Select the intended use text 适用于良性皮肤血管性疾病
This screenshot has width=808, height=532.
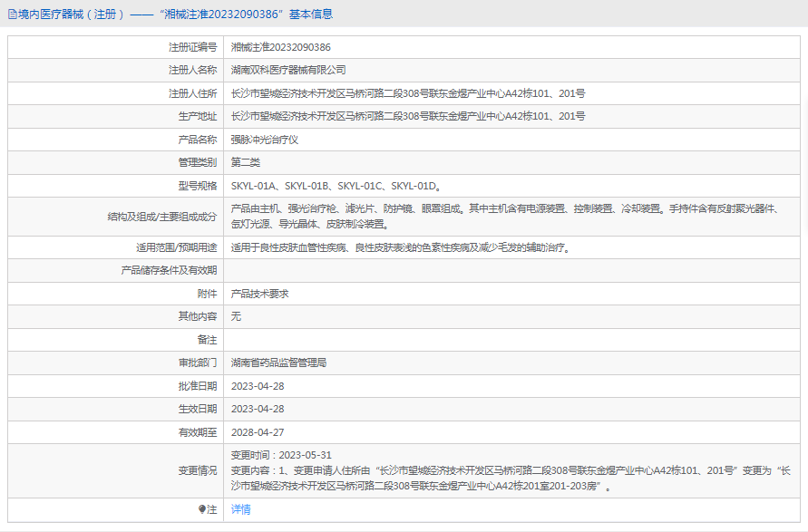click(401, 247)
